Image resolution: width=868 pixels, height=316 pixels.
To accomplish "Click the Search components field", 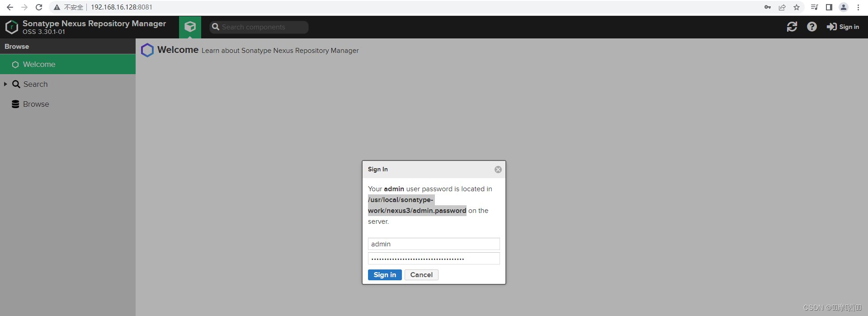I will click(x=259, y=27).
